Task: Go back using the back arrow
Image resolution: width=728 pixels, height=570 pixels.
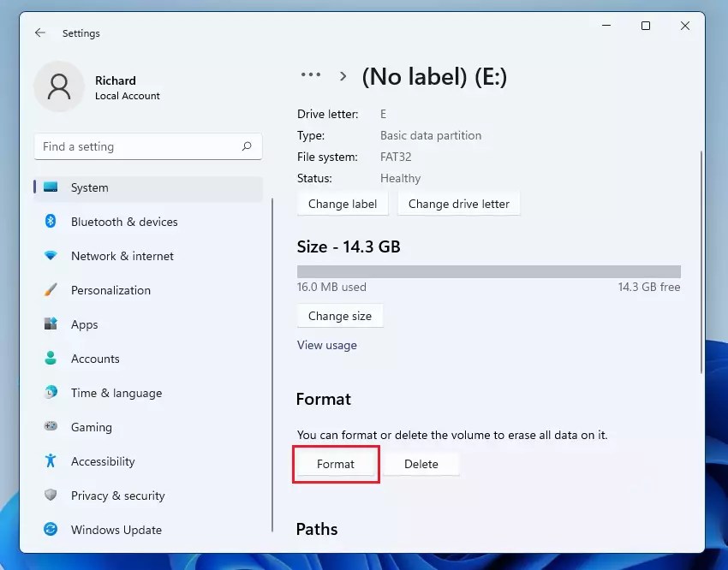Action: pyautogui.click(x=39, y=33)
